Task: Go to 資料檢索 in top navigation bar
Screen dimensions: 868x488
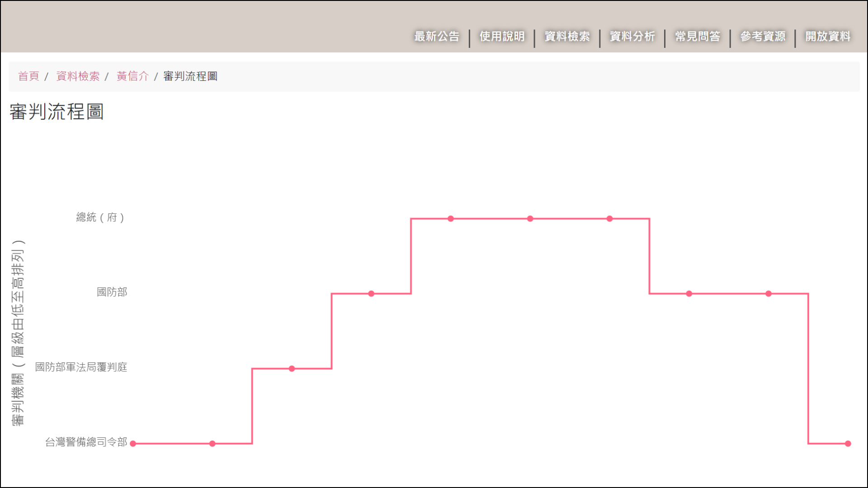Action: pyautogui.click(x=567, y=37)
